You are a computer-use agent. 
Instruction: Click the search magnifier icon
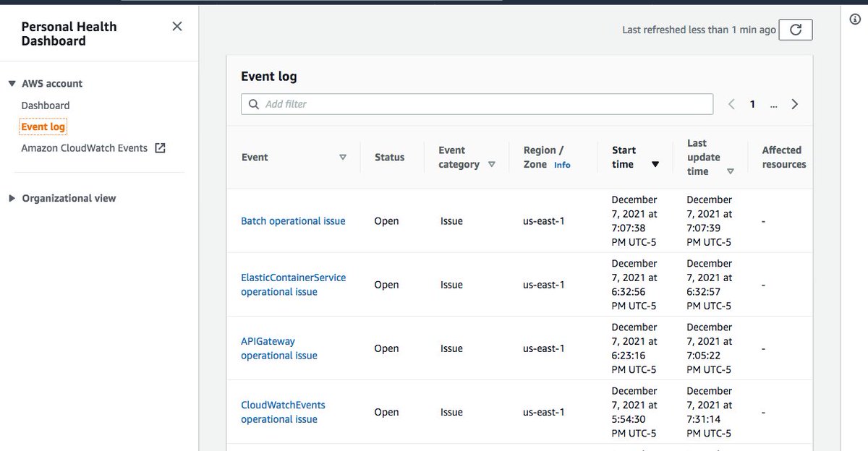pos(254,104)
